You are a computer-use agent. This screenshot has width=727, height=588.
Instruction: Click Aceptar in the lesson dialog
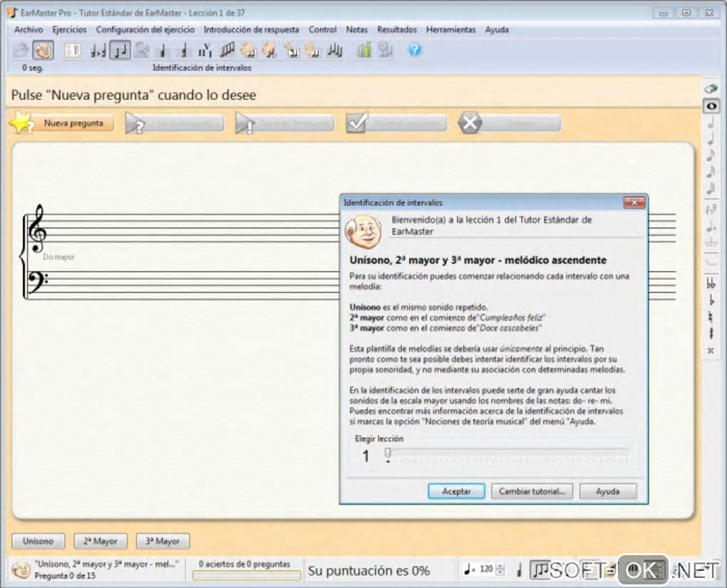(456, 491)
